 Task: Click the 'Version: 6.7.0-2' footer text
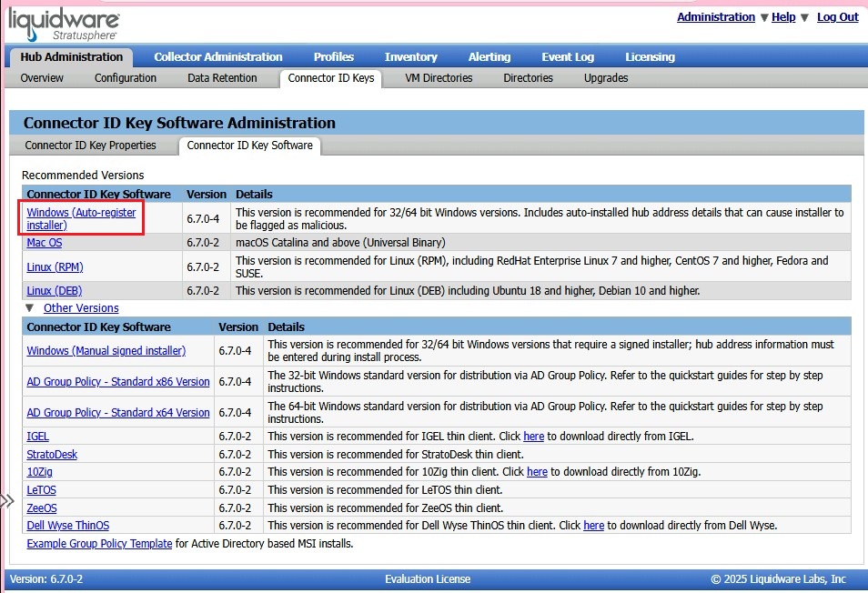tap(46, 579)
